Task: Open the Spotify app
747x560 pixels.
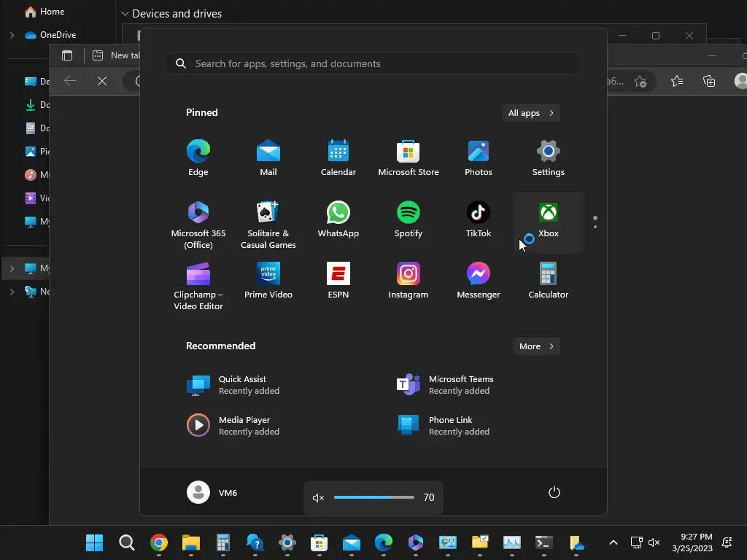Action: tap(409, 220)
